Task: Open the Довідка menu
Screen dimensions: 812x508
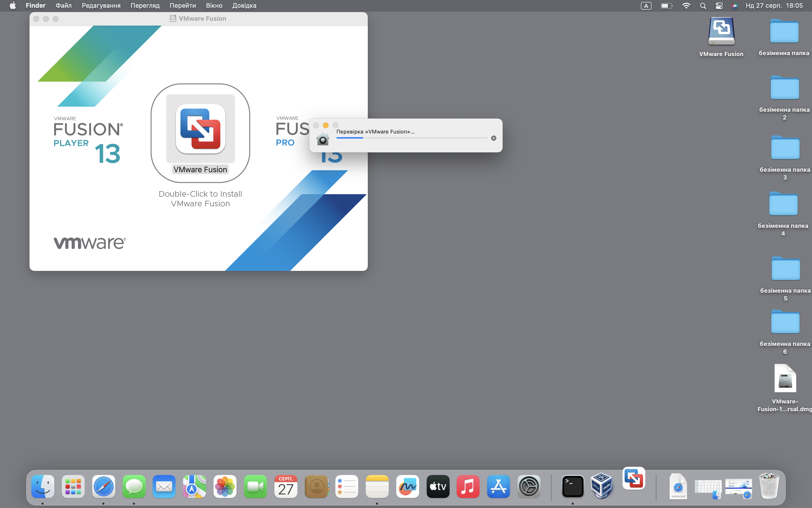Action: click(x=244, y=5)
